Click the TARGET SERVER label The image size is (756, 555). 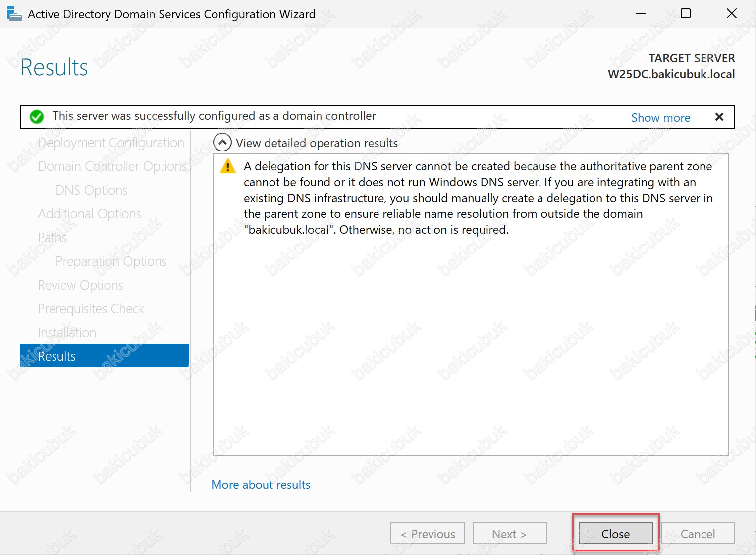coord(692,58)
